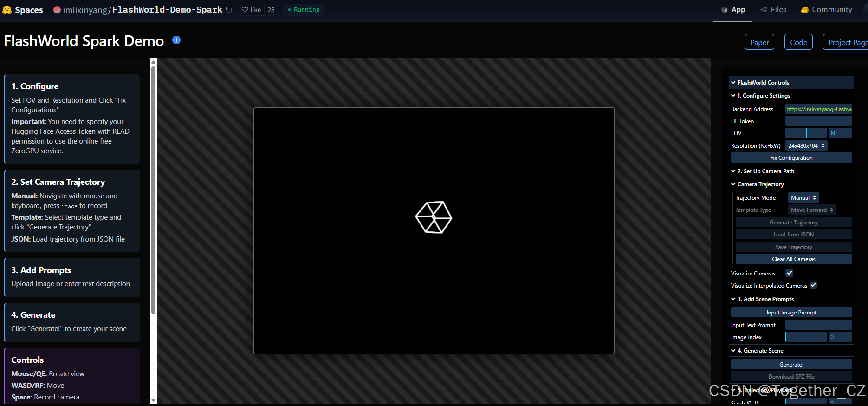Open the Resolution 24x480x704 dropdown

coord(806,145)
